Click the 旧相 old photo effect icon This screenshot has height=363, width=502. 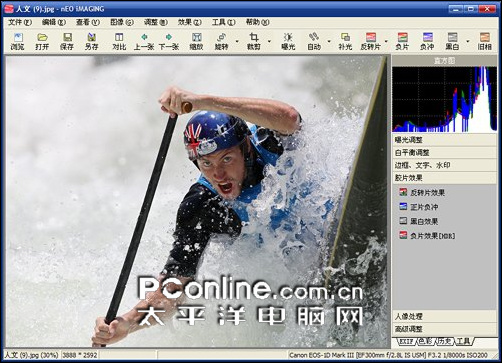coord(485,41)
